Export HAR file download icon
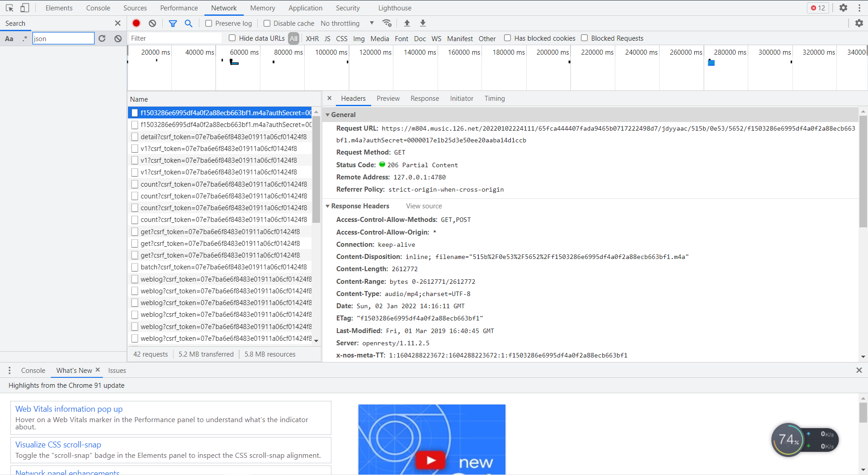This screenshot has height=475, width=868. pyautogui.click(x=423, y=23)
